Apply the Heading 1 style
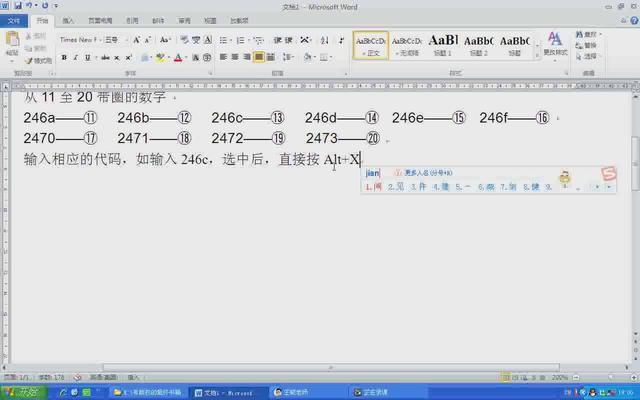 tap(443, 45)
